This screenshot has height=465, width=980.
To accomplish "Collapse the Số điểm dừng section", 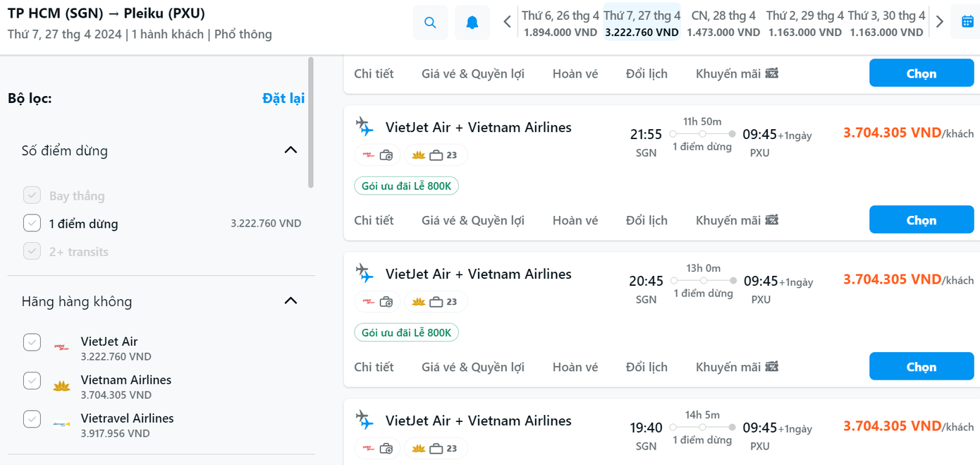I will (290, 150).
